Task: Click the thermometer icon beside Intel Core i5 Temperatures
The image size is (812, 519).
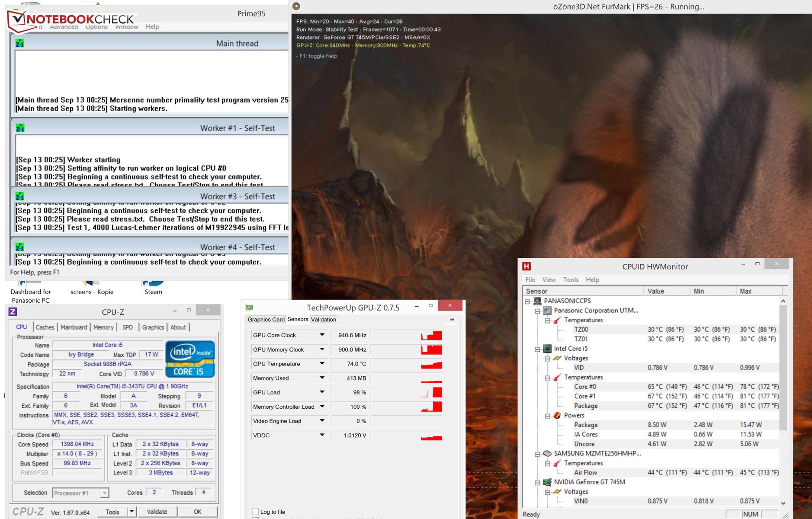Action: click(x=557, y=377)
